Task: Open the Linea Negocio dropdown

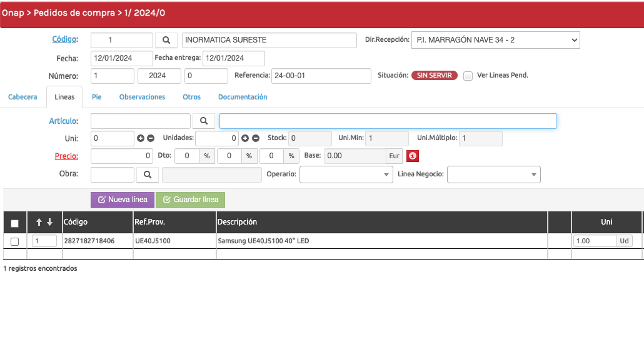Action: (x=493, y=174)
